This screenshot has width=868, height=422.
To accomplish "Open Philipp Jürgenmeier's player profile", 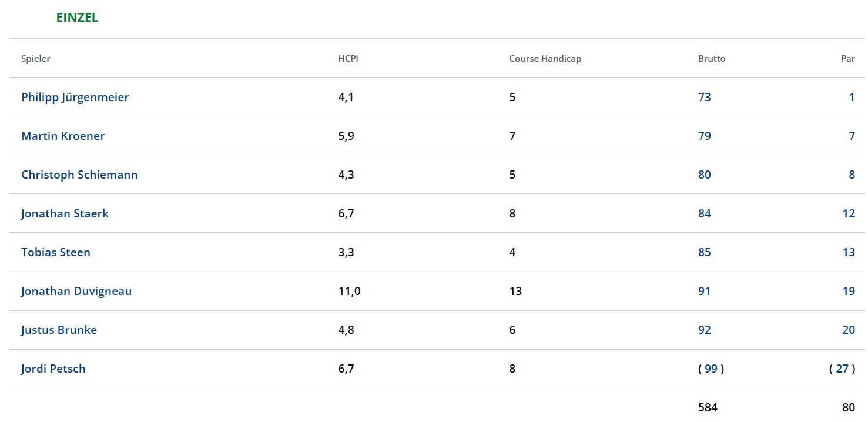I will coord(75,97).
